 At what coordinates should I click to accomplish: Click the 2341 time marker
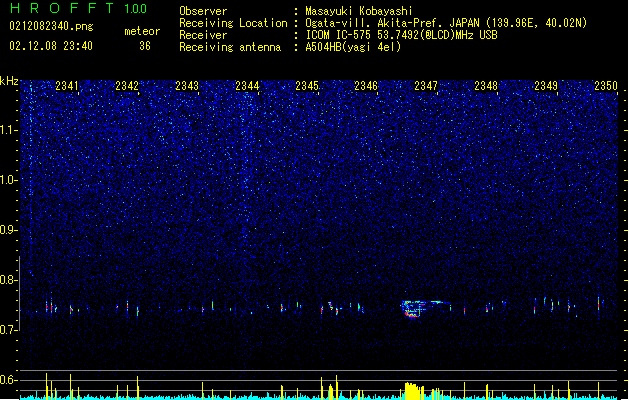(x=67, y=86)
